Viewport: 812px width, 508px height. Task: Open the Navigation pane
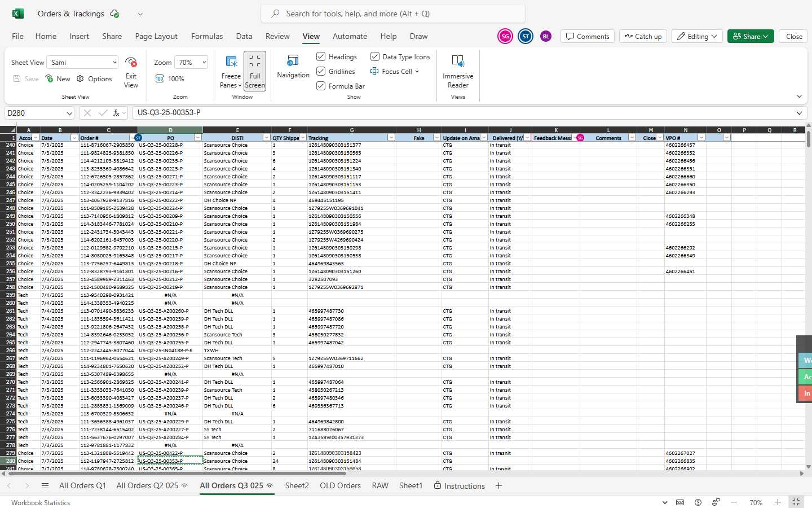293,67
